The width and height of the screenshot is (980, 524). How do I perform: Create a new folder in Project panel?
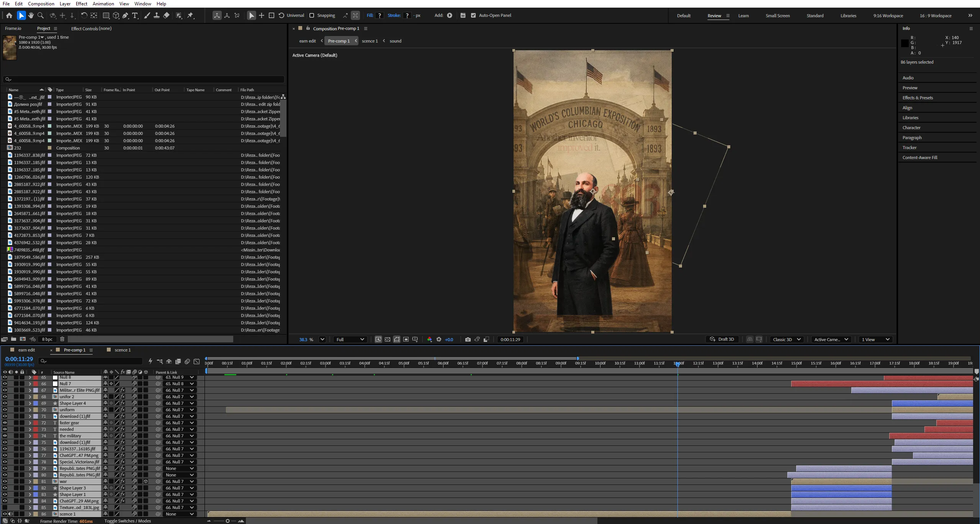point(13,339)
